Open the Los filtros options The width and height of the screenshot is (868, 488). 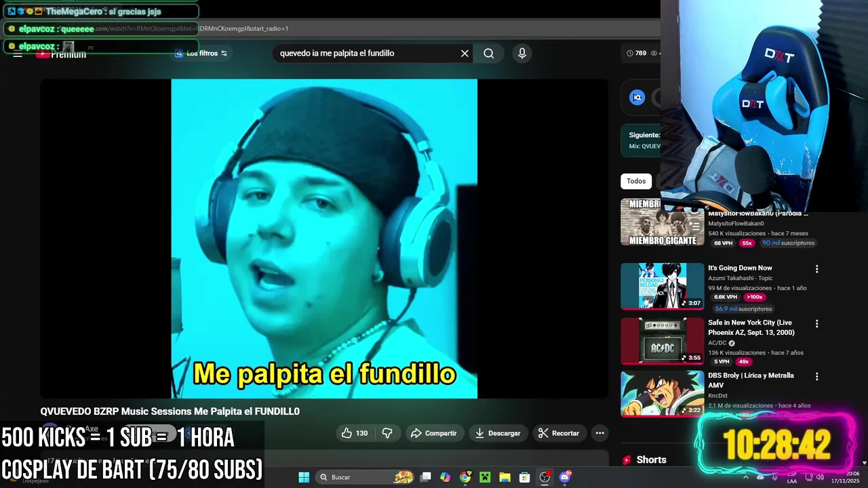(x=201, y=54)
